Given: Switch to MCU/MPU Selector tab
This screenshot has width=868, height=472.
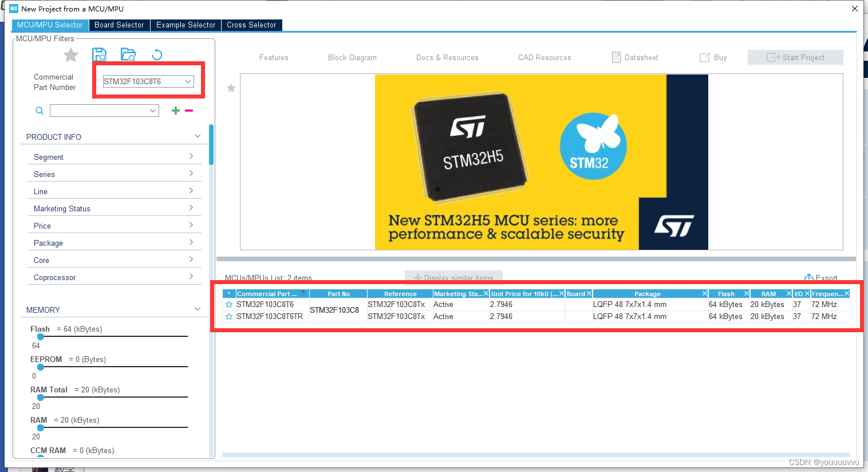Looking at the screenshot, I should point(50,25).
